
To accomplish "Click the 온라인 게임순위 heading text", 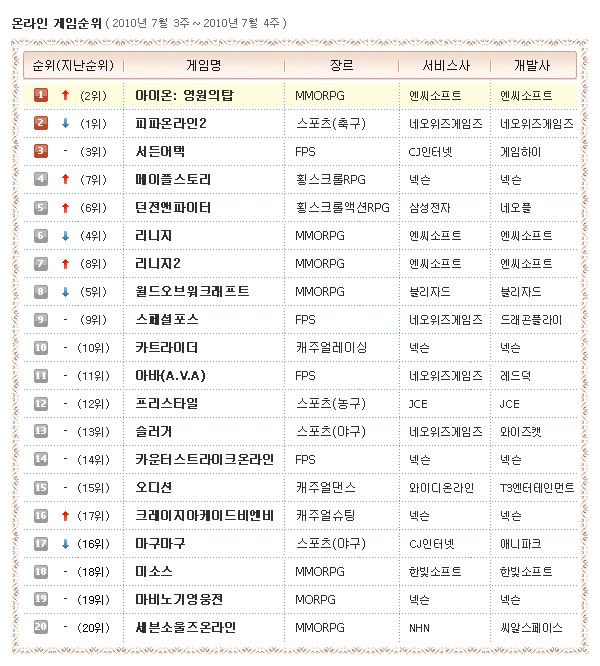I will click(x=57, y=21).
